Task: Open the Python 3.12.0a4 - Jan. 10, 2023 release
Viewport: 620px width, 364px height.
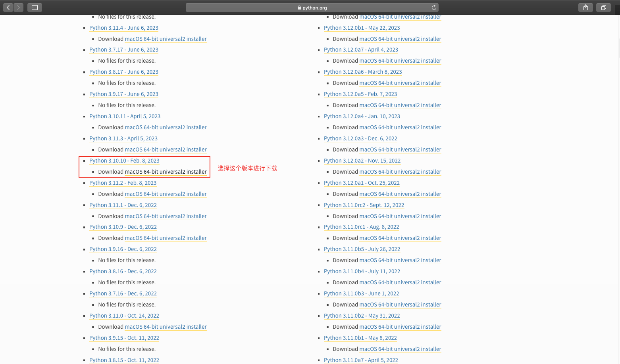Action: (x=362, y=116)
